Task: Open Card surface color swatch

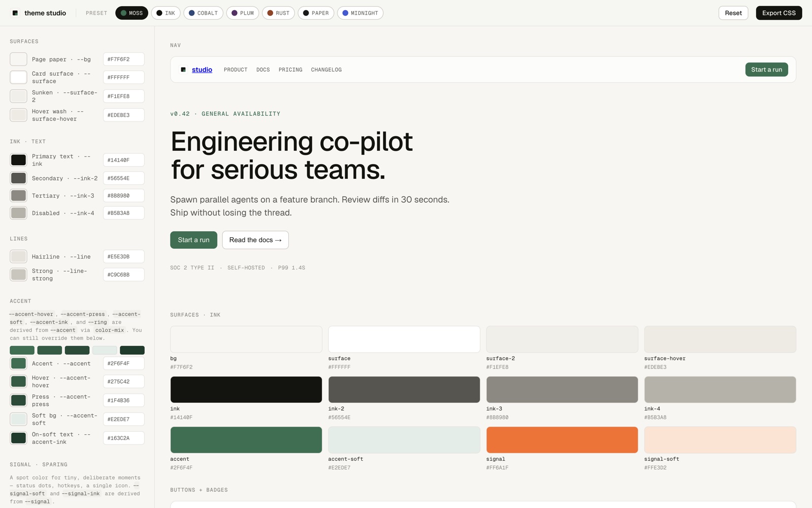Action: (x=19, y=77)
